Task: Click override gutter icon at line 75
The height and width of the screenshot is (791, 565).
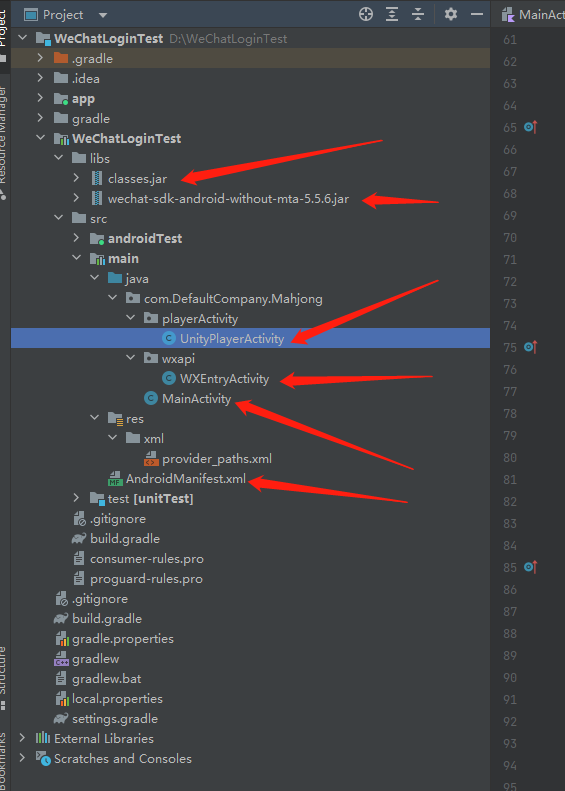Action: tap(530, 347)
